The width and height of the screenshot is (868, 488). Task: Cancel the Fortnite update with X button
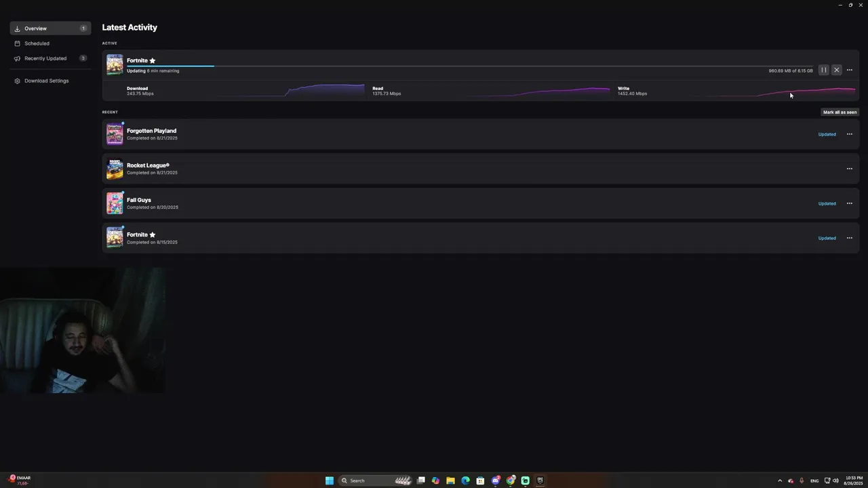coord(837,70)
